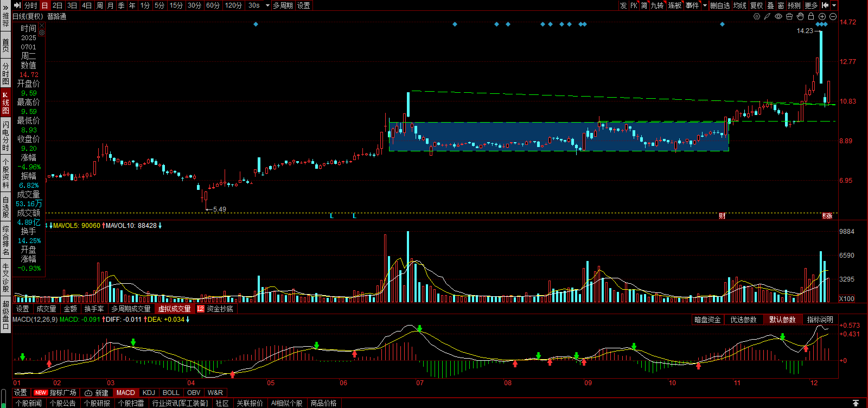Switch the indicator to OBV

click(x=194, y=392)
